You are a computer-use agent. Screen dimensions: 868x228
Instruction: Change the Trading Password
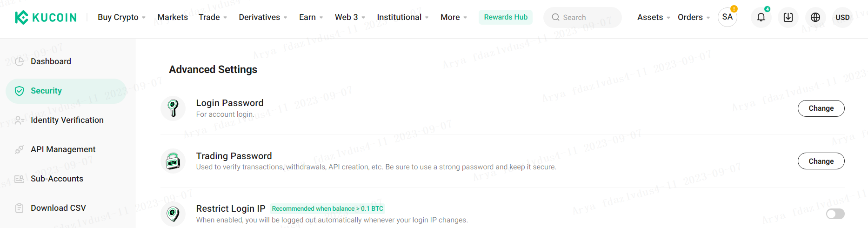coord(821,161)
